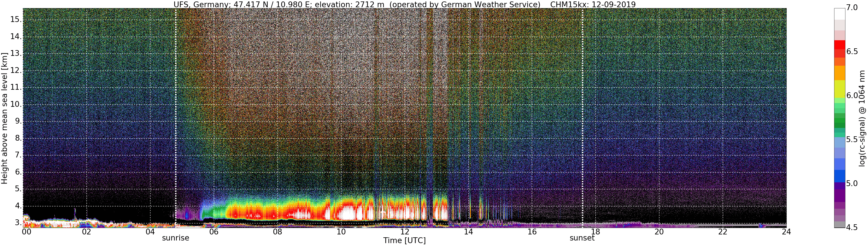Click the 'Height above mean sea level [km]' label
868x246 pixels.
[x=4, y=118]
